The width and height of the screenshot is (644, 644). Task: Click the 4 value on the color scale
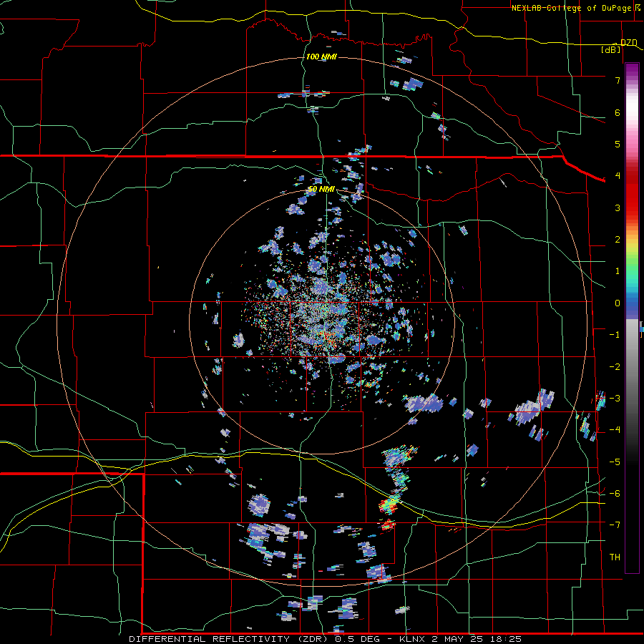point(618,176)
